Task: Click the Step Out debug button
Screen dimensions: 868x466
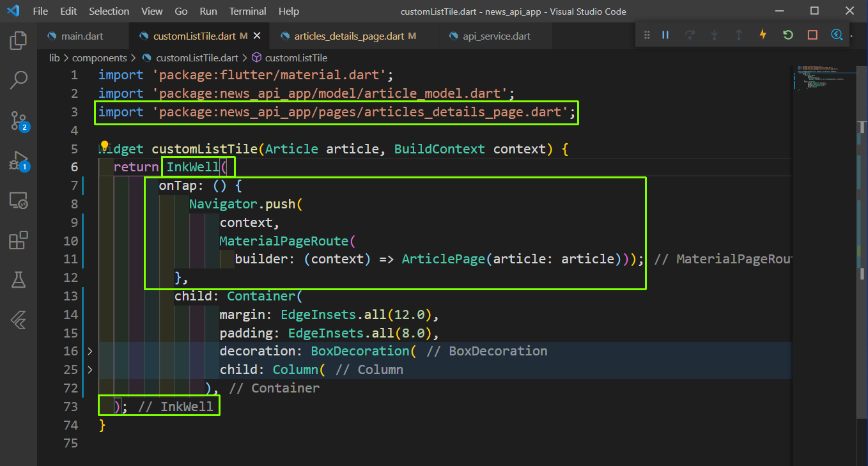Action: click(739, 35)
